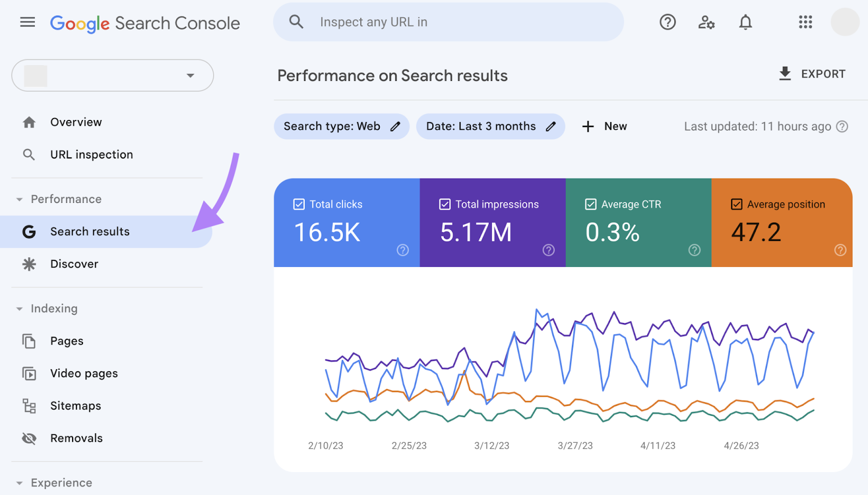Screen dimensions: 868x495
Task: Open the navigation hamburger menu
Action: [x=27, y=22]
